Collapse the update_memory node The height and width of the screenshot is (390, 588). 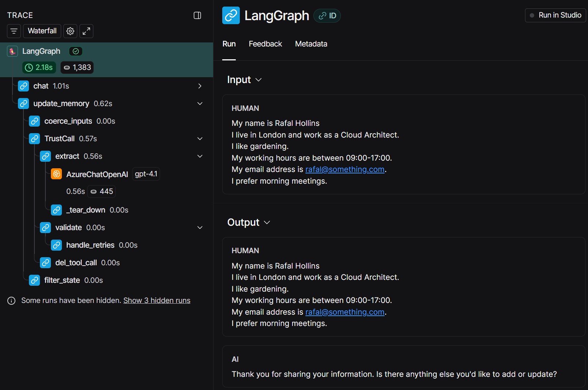point(200,104)
